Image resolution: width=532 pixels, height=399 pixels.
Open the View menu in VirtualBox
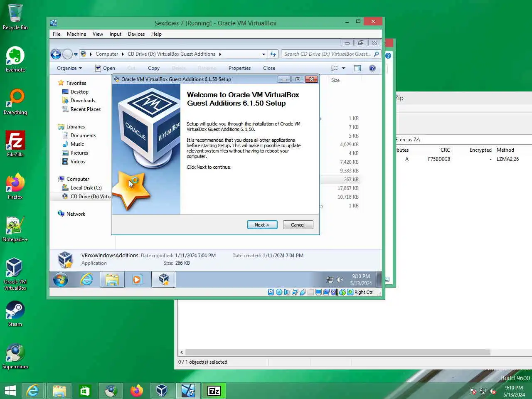pyautogui.click(x=98, y=34)
